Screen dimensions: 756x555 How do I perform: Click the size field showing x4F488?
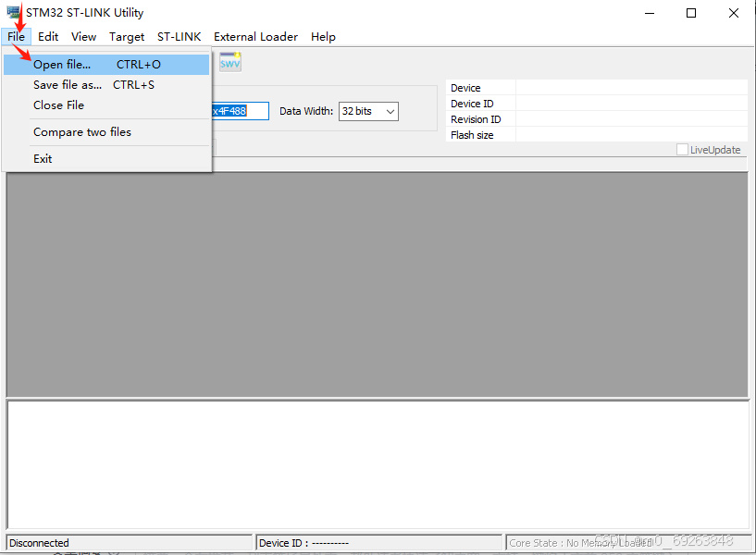(x=240, y=111)
